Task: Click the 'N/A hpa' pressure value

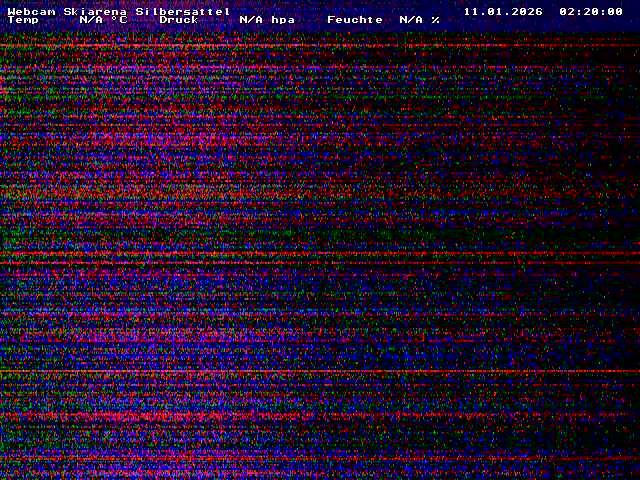Action: coord(267,20)
